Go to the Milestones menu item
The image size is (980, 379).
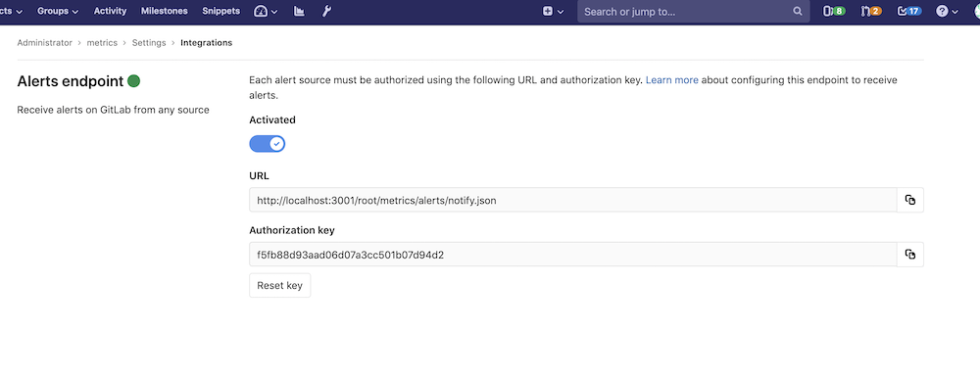pos(165,11)
